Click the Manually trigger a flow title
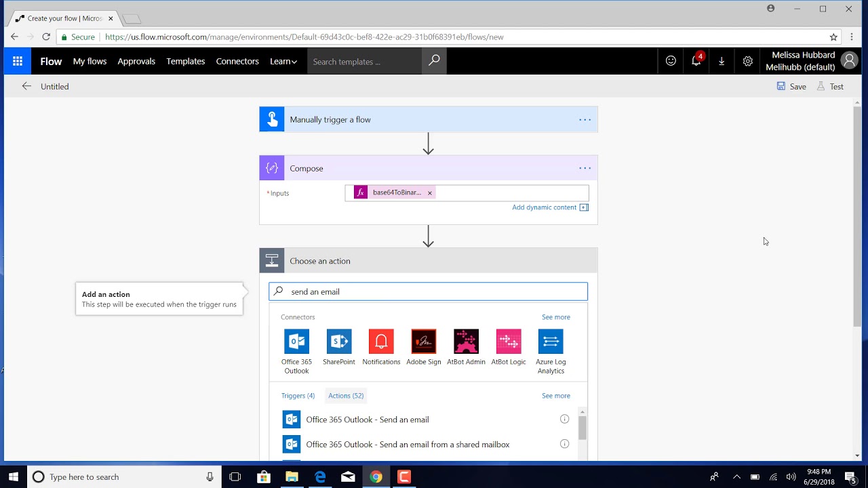 coord(330,119)
